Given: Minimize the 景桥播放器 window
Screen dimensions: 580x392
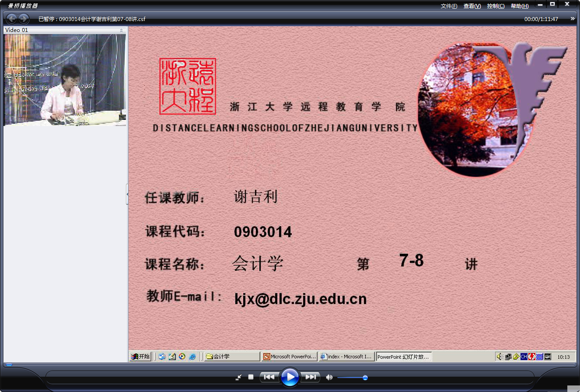Looking at the screenshot, I should pos(541,5).
